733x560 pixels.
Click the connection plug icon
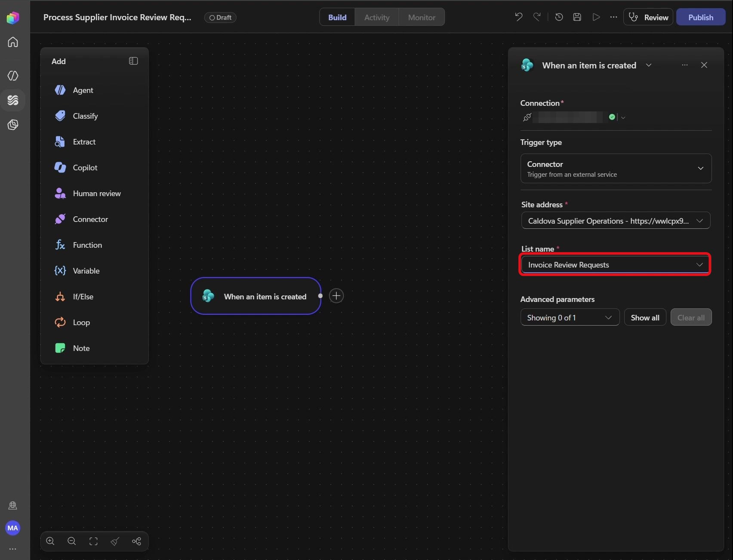527,117
